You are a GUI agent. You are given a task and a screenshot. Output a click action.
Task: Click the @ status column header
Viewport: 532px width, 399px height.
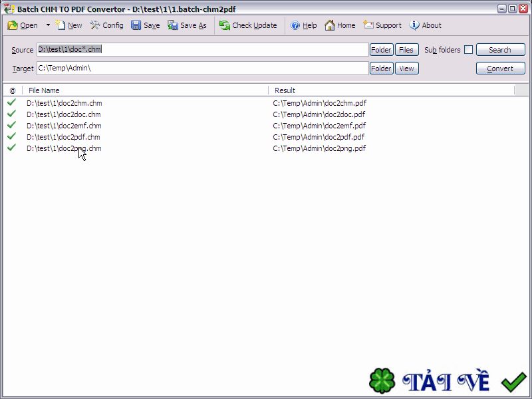click(x=13, y=90)
